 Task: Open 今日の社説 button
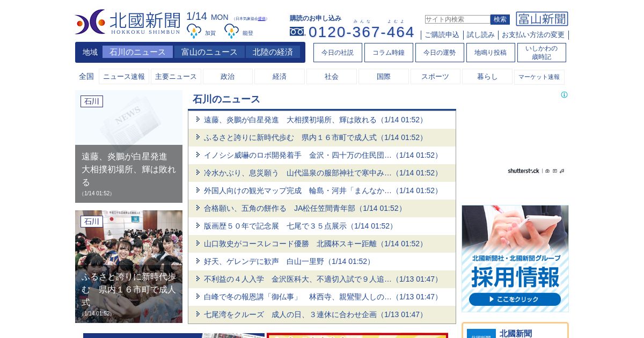(338, 53)
